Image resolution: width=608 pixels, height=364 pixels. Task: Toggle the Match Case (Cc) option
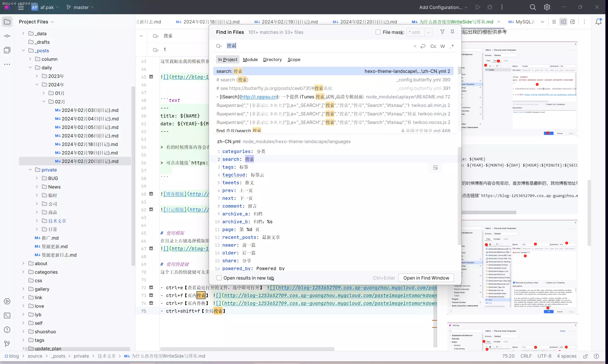click(433, 46)
